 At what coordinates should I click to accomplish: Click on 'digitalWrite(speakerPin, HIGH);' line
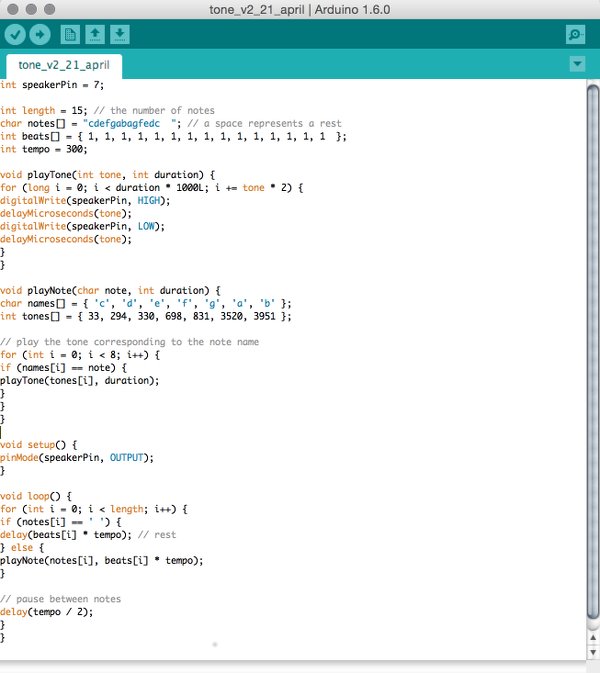pyautogui.click(x=85, y=201)
